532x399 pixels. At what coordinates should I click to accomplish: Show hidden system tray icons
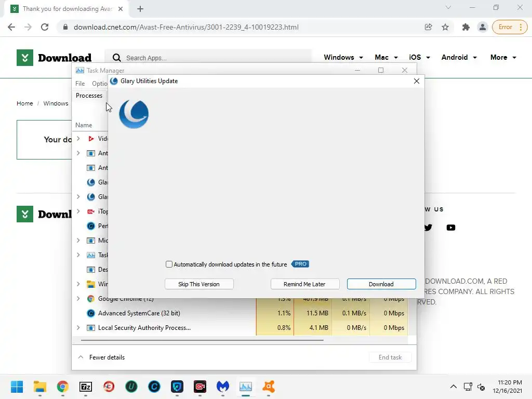(x=453, y=387)
